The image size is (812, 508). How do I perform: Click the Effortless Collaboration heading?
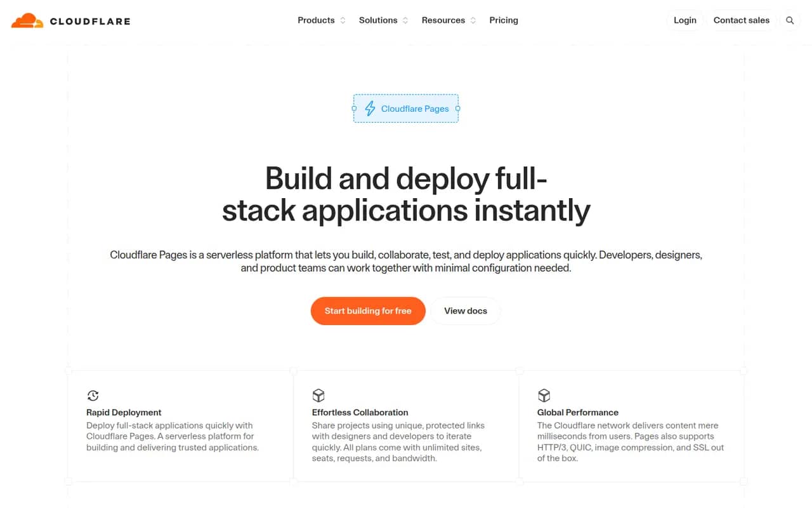(x=360, y=412)
